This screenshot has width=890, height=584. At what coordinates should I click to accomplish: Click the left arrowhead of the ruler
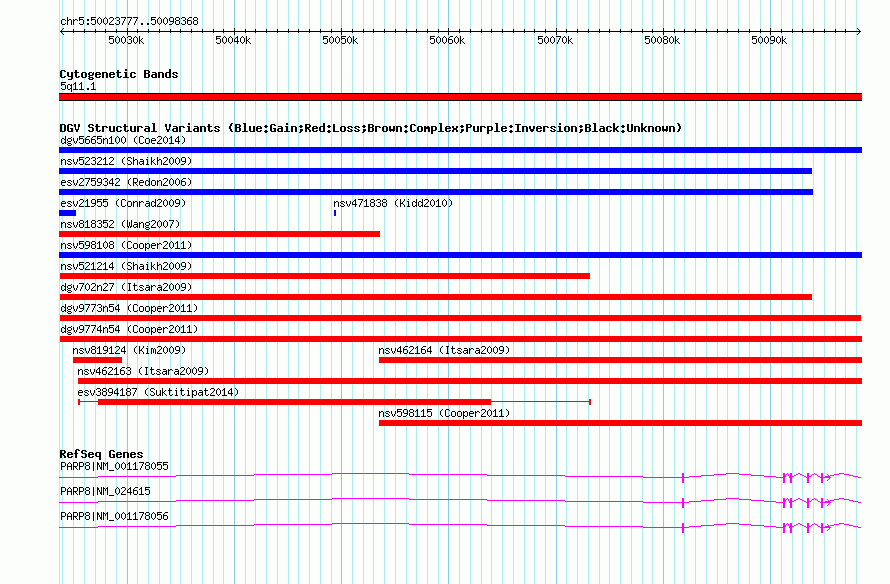pos(62,31)
